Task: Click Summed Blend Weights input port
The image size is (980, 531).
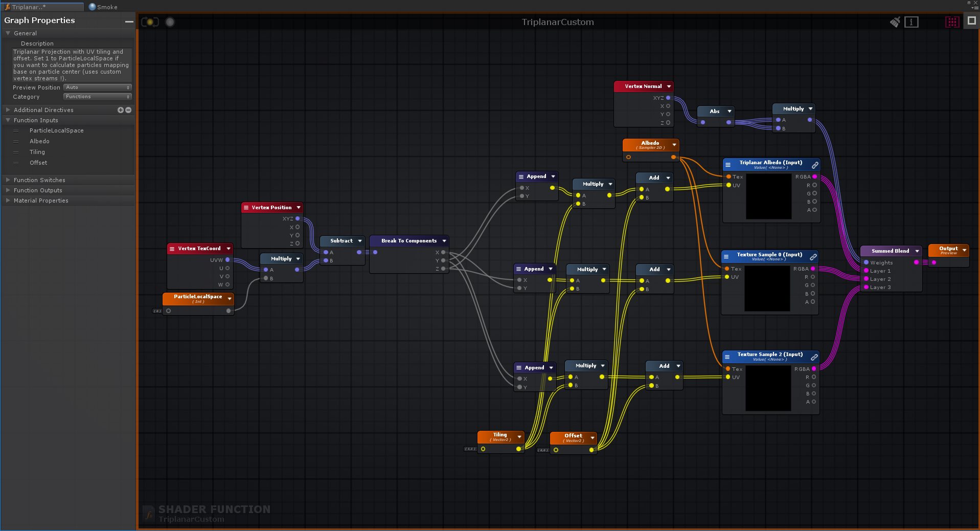Action: click(866, 262)
